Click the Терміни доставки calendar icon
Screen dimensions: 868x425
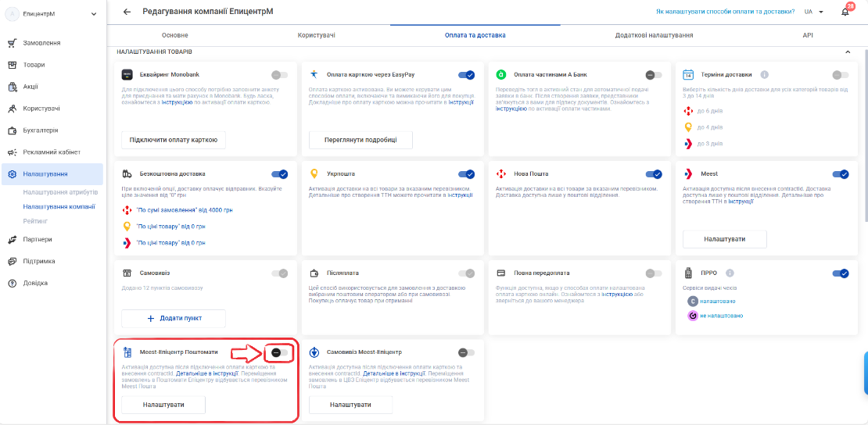(689, 74)
